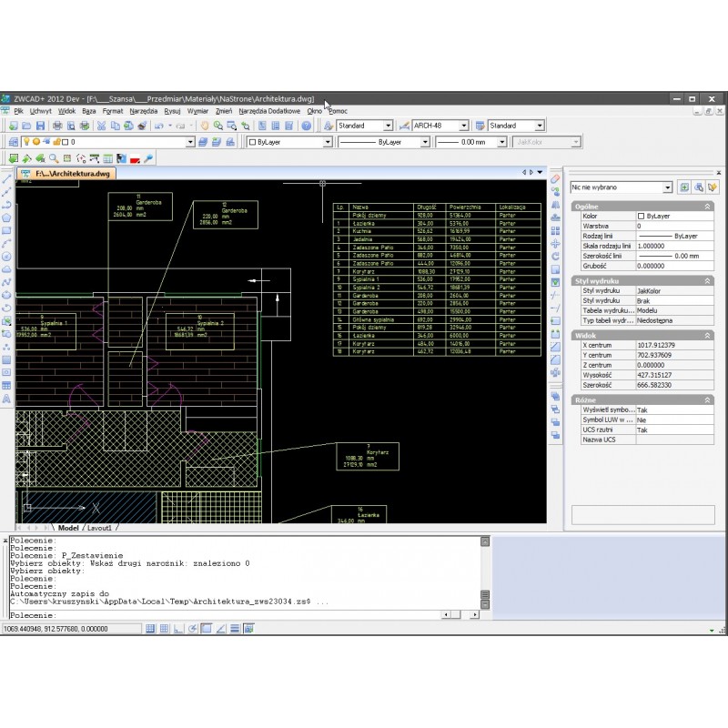Select the Erase tool in the Modify toolbar

[555, 178]
